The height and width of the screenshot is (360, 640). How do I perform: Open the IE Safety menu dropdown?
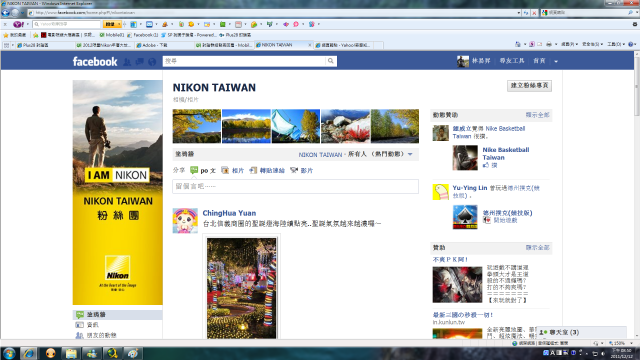tap(592, 44)
